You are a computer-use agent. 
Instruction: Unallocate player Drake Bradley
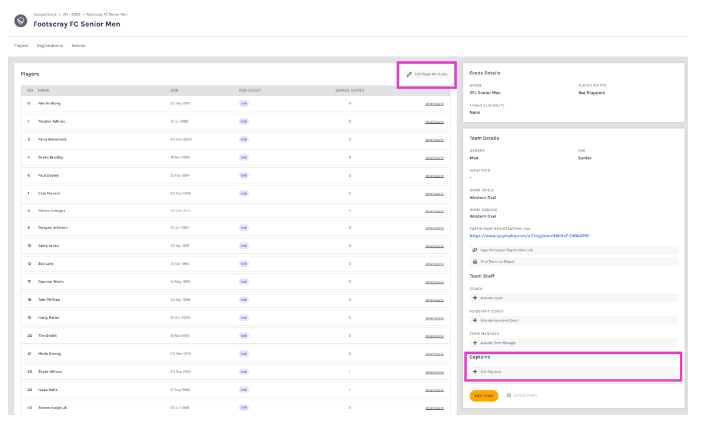[434, 158]
